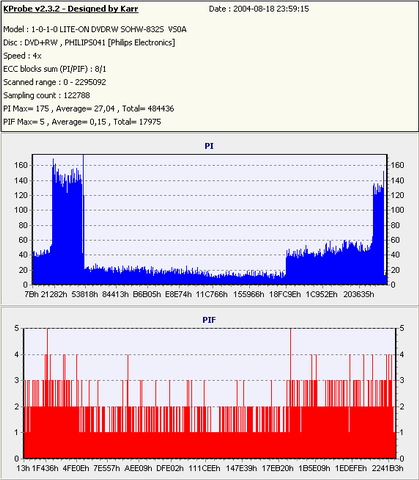Screen dimensions: 419x480
Task: Click the Date 2004-08-18 timestamp text
Action: (259, 9)
